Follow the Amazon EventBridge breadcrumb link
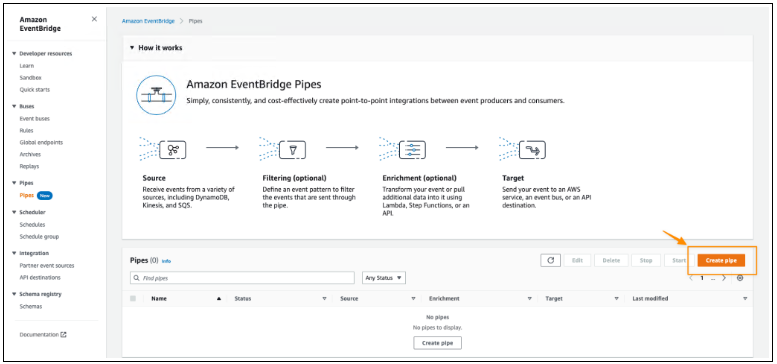The width and height of the screenshot is (777, 364). click(x=148, y=21)
